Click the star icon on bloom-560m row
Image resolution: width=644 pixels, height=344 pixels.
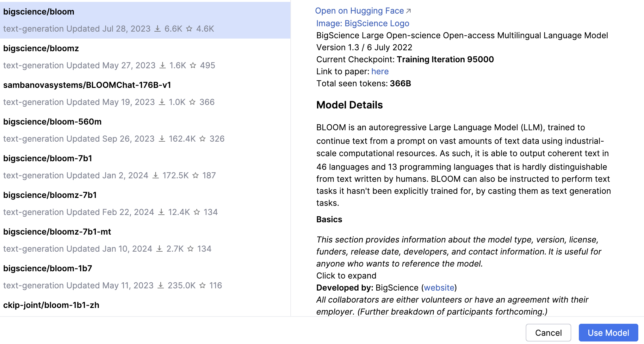point(202,139)
